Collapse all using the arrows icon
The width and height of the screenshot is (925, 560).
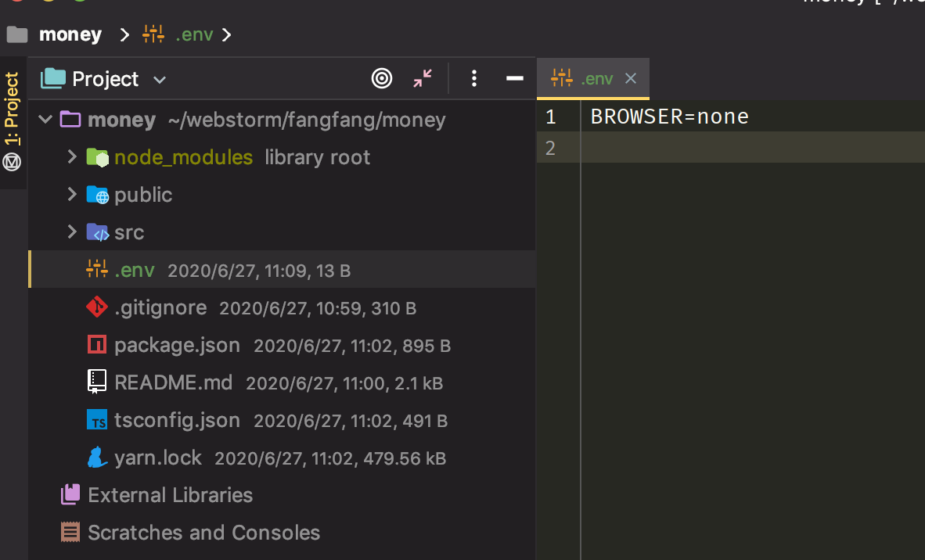click(423, 78)
